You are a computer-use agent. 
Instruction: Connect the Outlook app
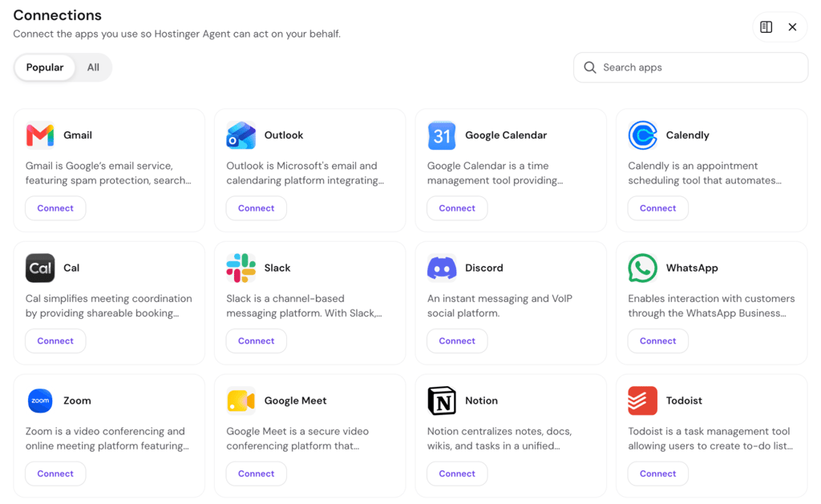pyautogui.click(x=256, y=208)
